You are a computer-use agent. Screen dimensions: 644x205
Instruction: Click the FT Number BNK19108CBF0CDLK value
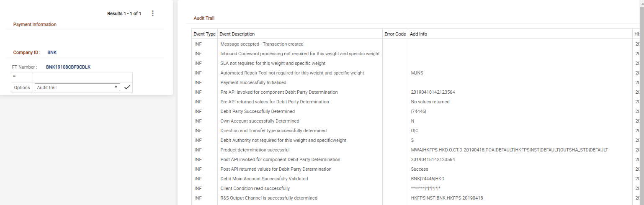tap(68, 67)
